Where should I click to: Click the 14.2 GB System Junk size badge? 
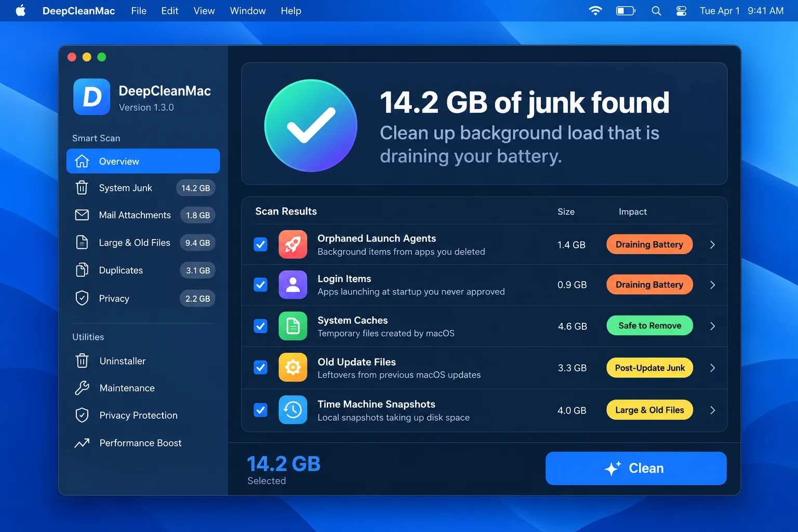[x=196, y=188]
